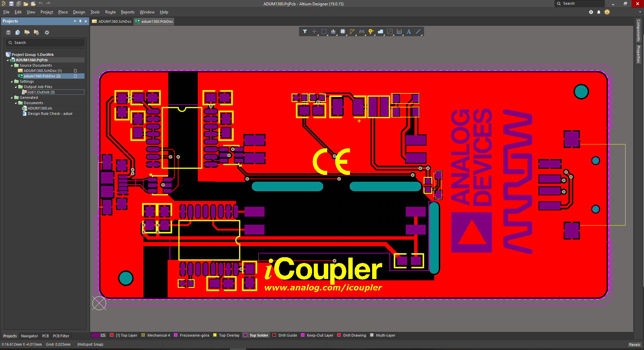
Task: Open project settings gear in Projects panel
Action: 47,32
